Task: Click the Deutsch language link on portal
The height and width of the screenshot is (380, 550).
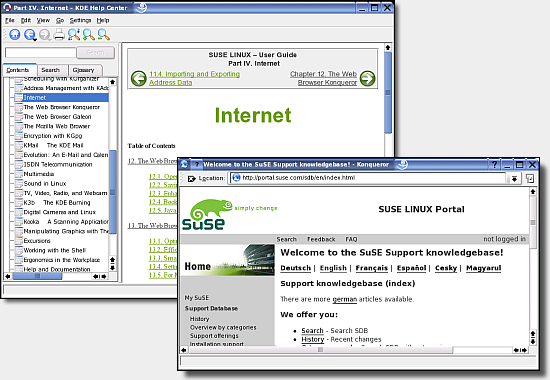Action: pos(296,268)
